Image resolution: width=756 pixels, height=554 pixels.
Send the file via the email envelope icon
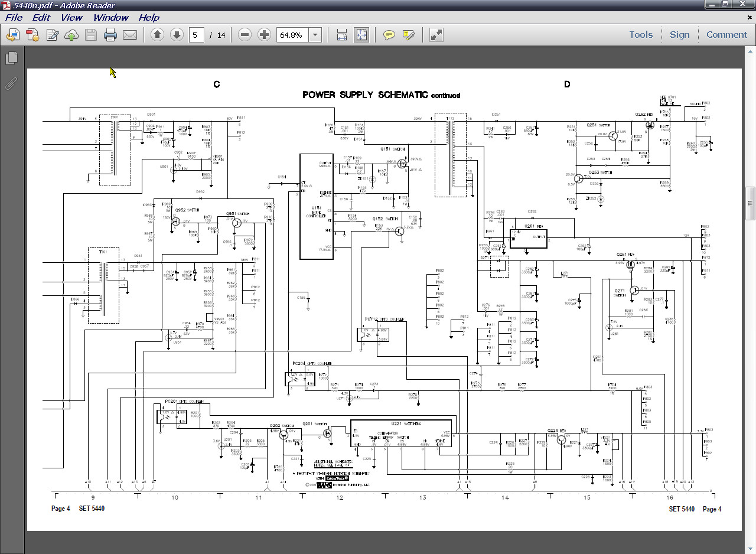[130, 35]
